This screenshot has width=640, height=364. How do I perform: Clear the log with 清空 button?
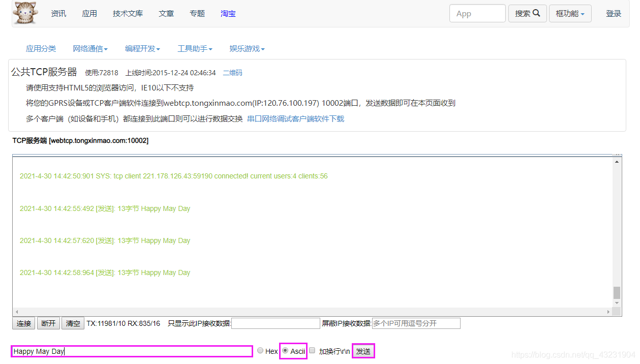[x=73, y=323]
